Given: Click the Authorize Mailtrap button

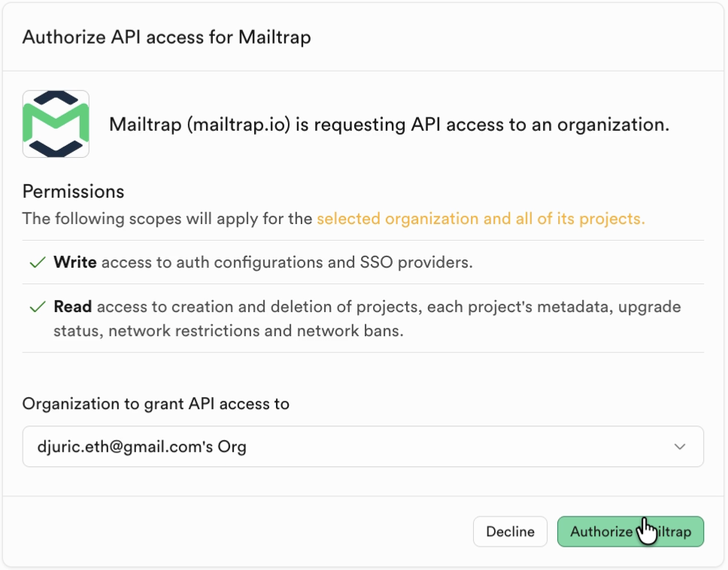Looking at the screenshot, I should (x=630, y=532).
